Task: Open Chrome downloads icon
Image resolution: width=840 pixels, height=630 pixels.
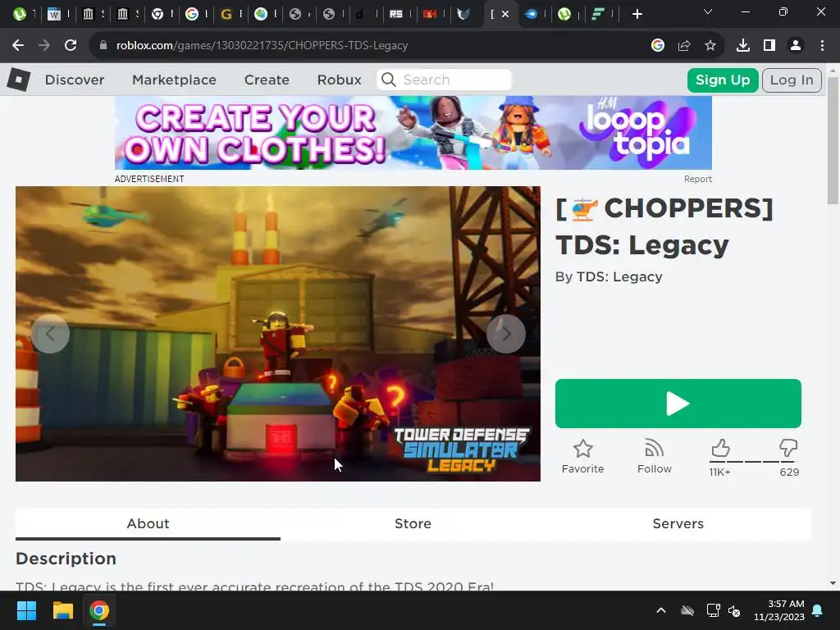Action: click(x=743, y=46)
